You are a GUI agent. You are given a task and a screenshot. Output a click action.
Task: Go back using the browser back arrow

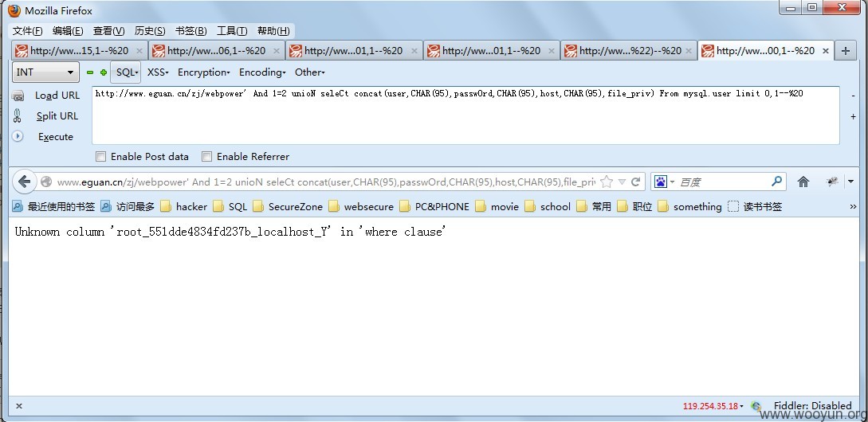pyautogui.click(x=24, y=182)
